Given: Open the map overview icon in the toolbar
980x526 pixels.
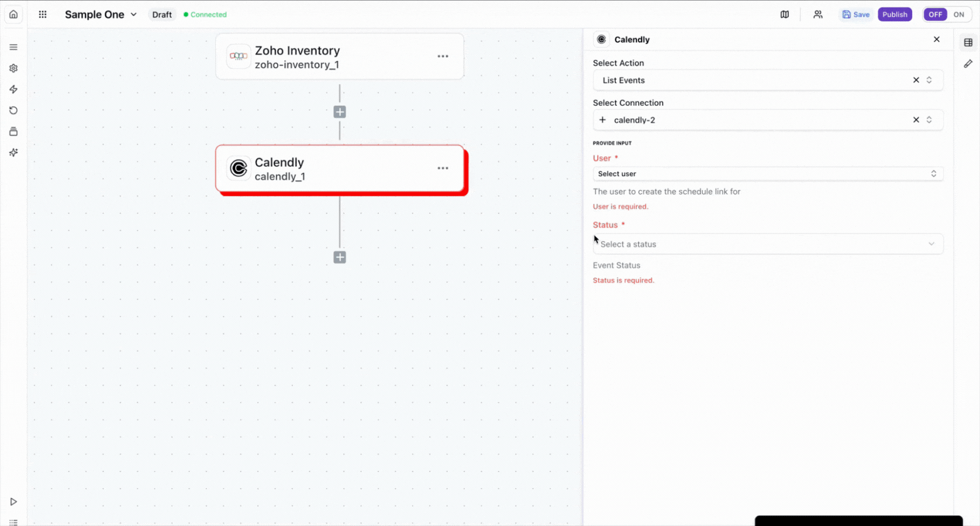Looking at the screenshot, I should click(x=784, y=14).
